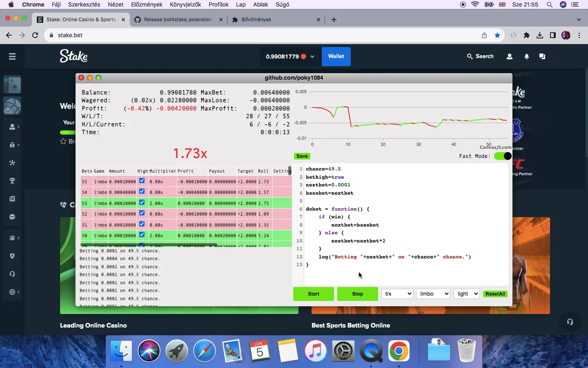This screenshot has width=588, height=368.
Task: Click the trophy icon in sidebar
Action: click(12, 181)
